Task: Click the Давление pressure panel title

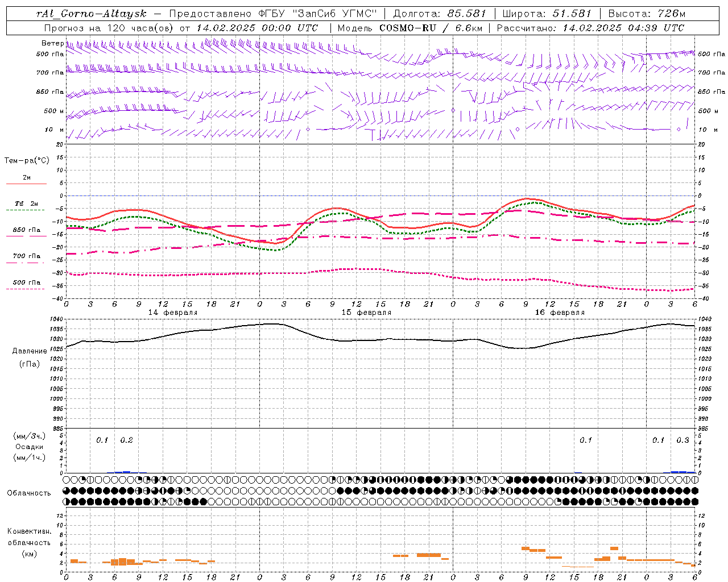Action: tap(30, 351)
